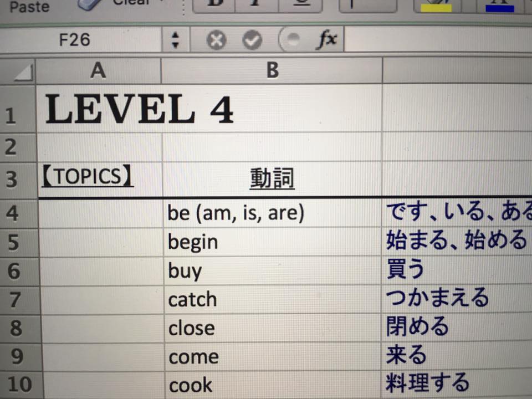The height and width of the screenshot is (399, 532).
Task: Select row 9 header
Action: tap(21, 356)
